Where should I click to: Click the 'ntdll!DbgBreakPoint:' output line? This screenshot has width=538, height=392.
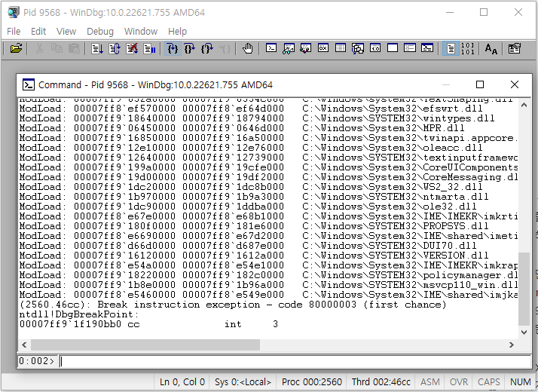(79, 314)
